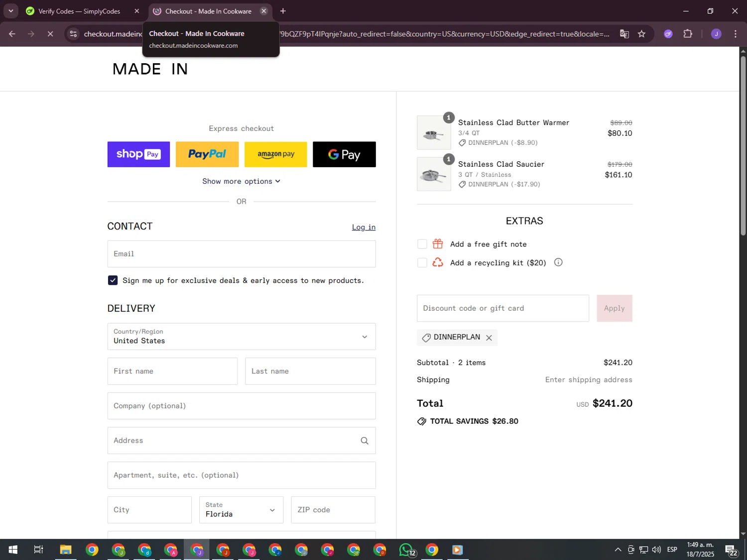
Task: Remove the DINNERPLAN discount code
Action: [x=489, y=337]
